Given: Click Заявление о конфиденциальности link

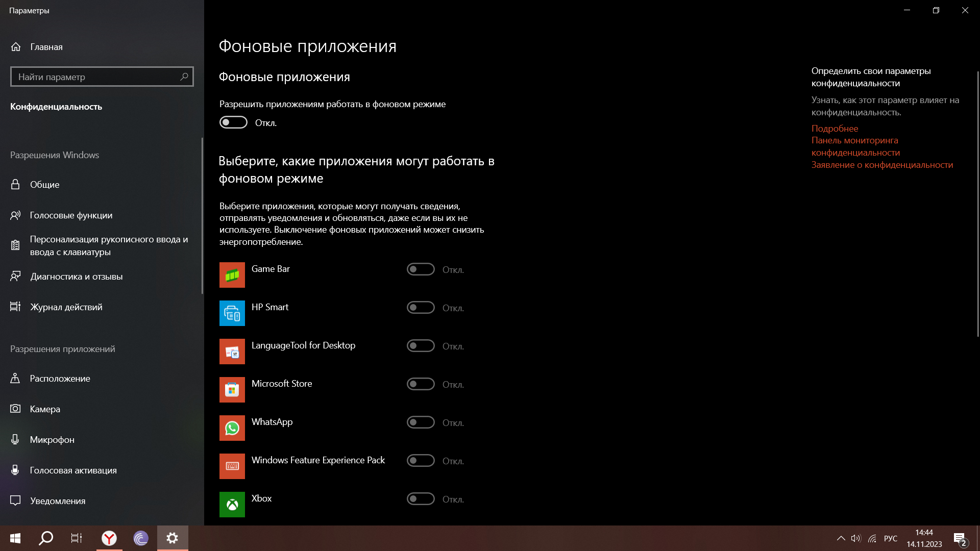Looking at the screenshot, I should [x=881, y=163].
